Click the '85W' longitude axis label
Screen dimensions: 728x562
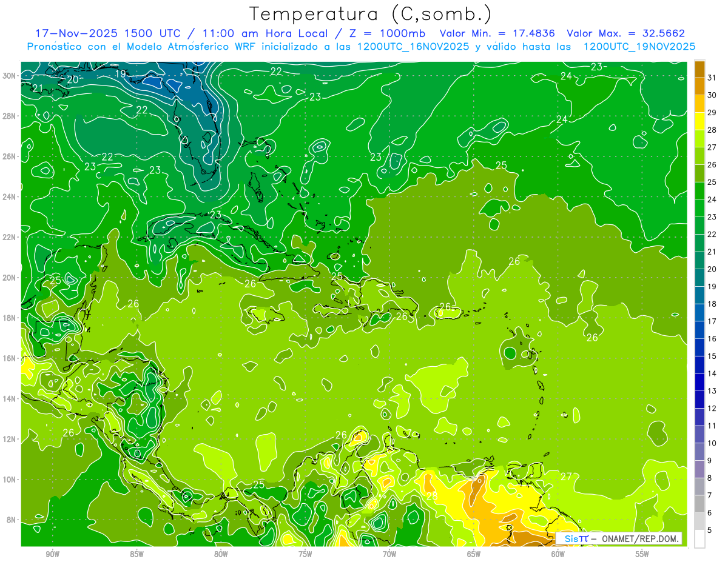(x=136, y=554)
